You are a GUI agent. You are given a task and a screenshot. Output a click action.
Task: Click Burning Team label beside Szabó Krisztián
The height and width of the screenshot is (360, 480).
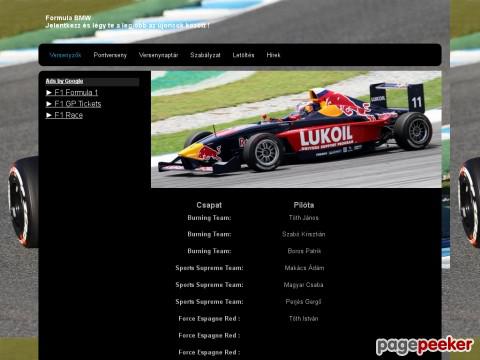point(209,234)
